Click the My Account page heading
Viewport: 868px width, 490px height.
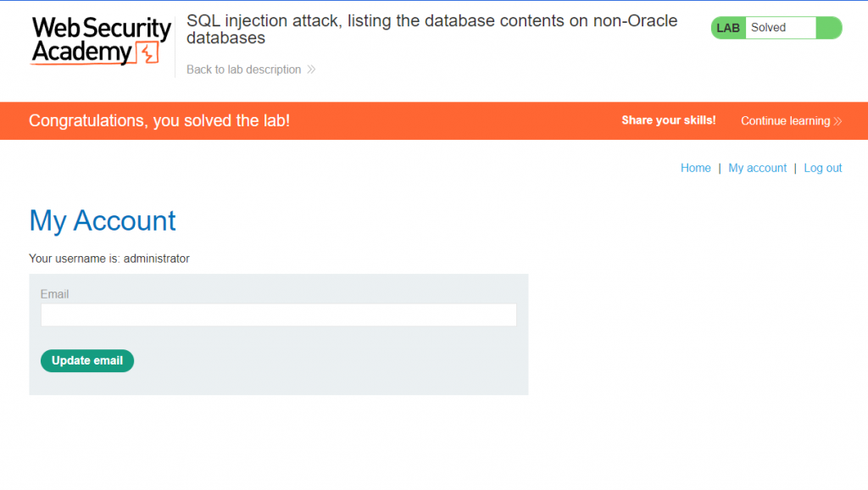click(x=103, y=220)
